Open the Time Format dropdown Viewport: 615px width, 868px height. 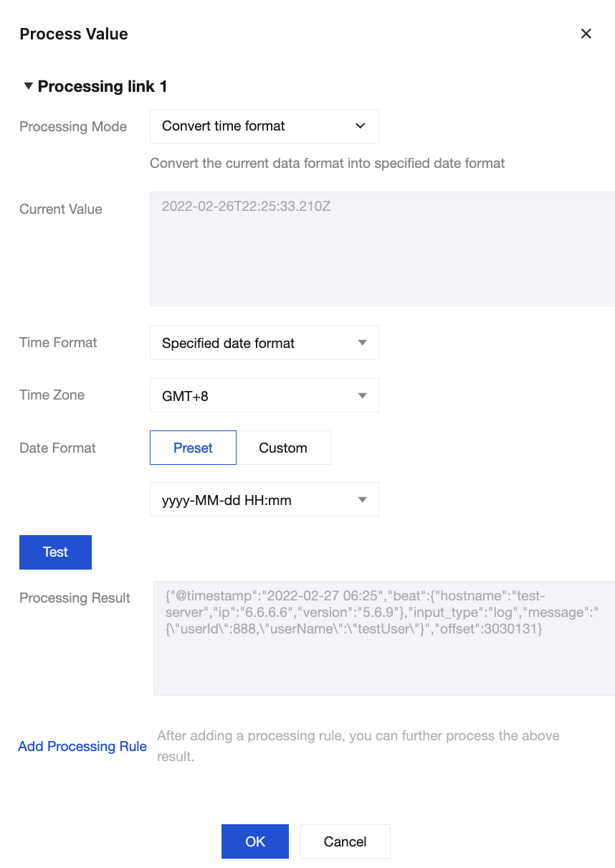[263, 343]
